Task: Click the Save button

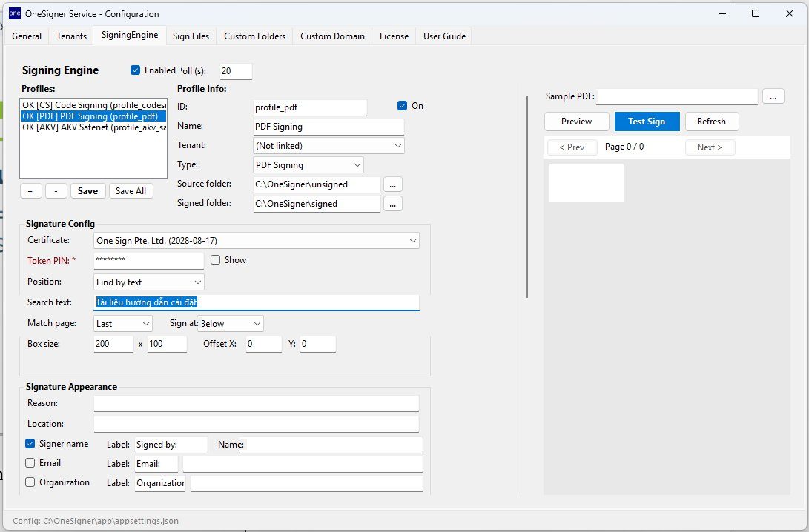Action: [87, 190]
